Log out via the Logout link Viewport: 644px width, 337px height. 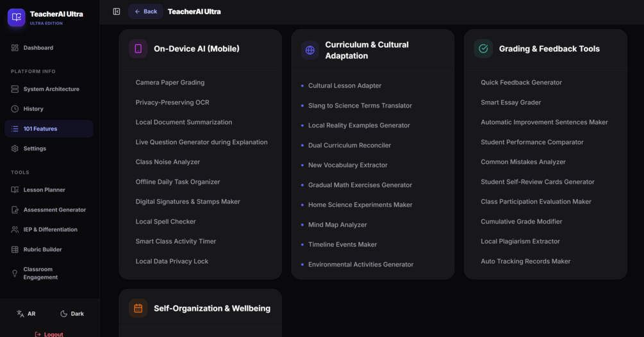pyautogui.click(x=49, y=334)
